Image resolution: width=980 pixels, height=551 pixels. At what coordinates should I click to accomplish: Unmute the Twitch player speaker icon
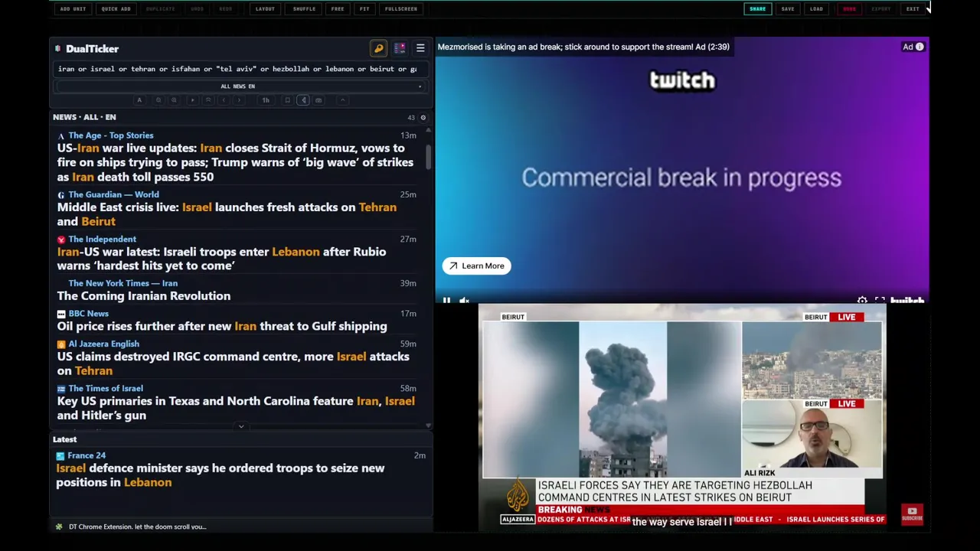tap(464, 300)
